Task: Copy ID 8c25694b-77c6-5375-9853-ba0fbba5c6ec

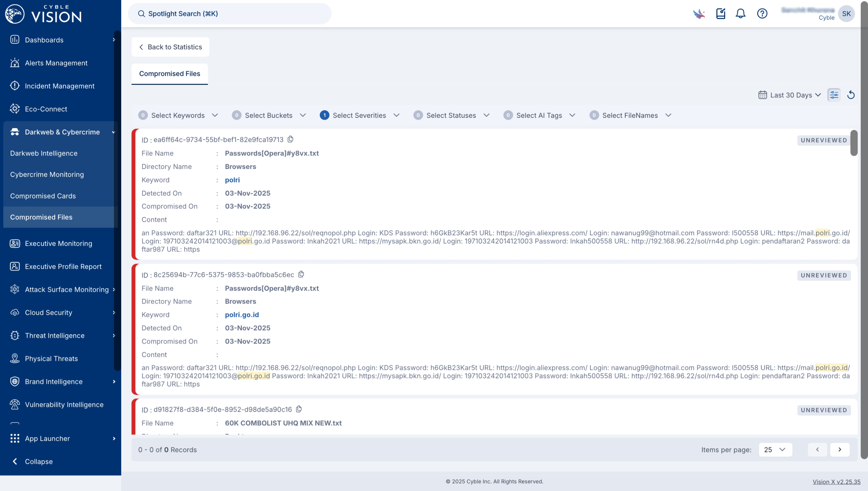Action: coord(301,274)
